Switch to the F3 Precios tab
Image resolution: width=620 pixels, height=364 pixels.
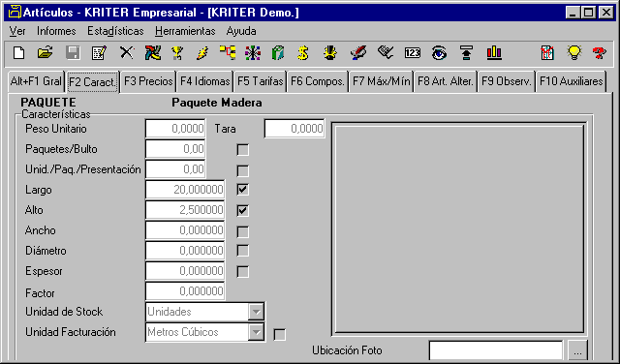[x=148, y=81]
